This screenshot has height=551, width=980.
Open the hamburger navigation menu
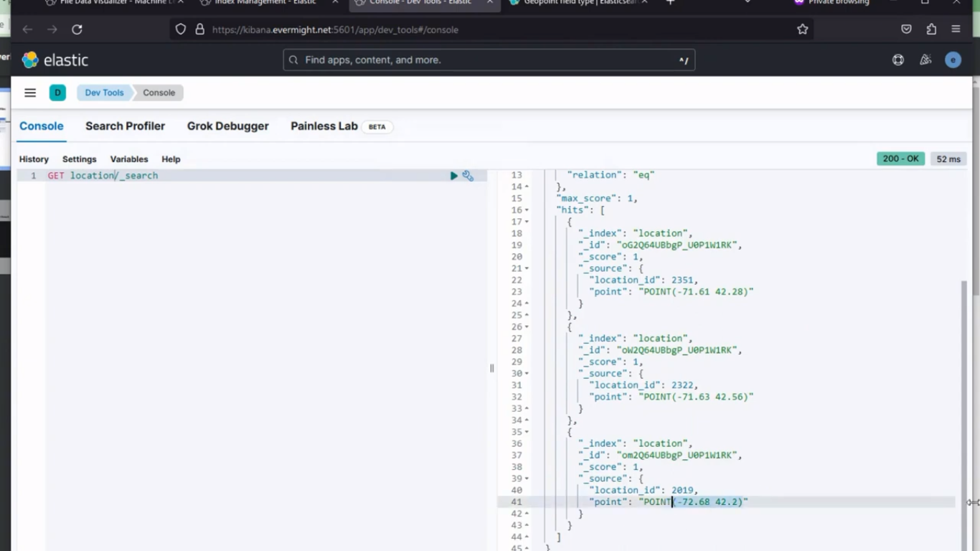coord(30,93)
